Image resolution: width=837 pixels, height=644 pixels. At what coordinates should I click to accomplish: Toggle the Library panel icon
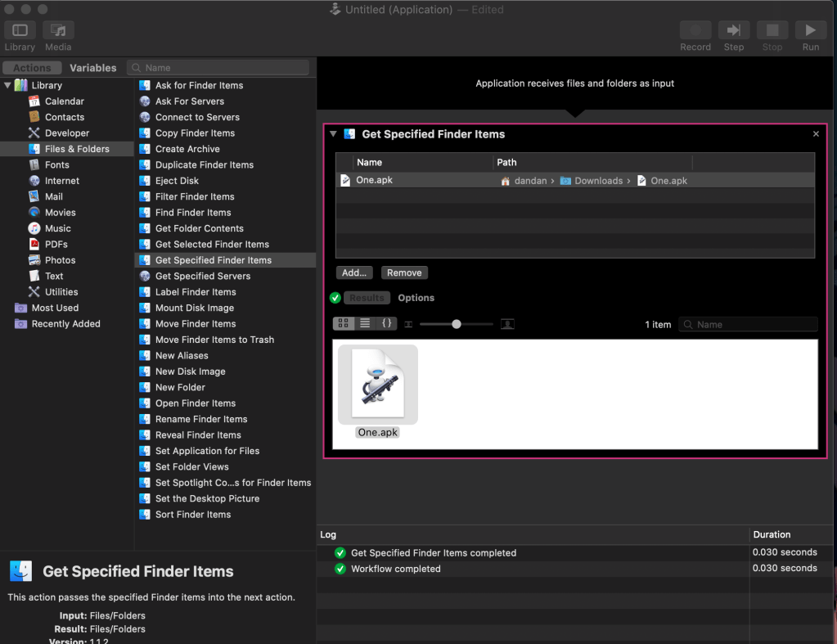[20, 30]
